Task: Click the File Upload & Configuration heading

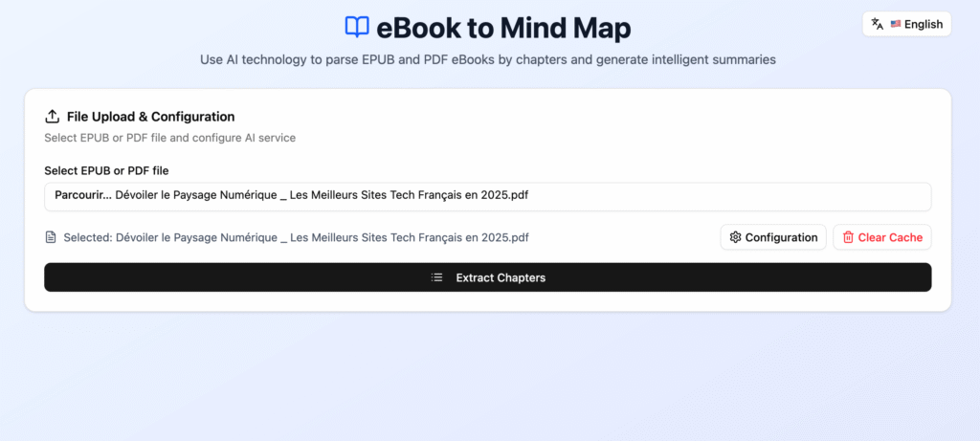Action: click(150, 117)
